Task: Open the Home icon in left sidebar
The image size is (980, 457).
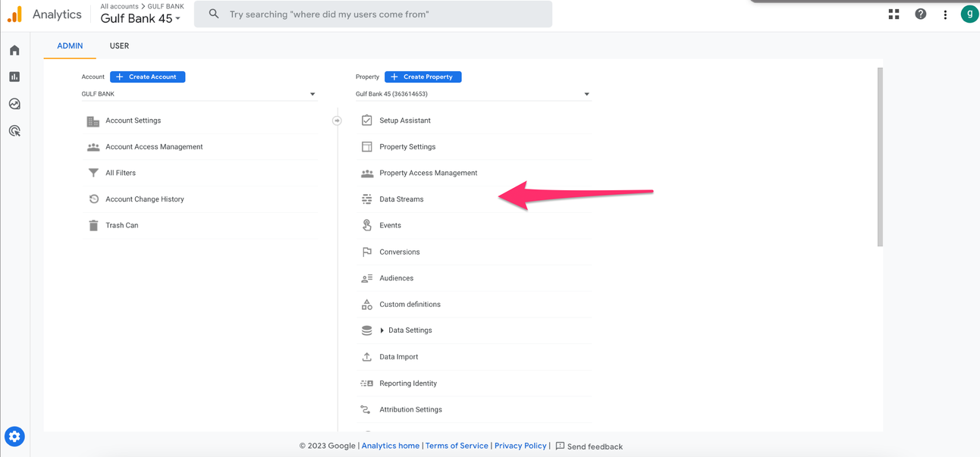Action: pyautogui.click(x=14, y=50)
